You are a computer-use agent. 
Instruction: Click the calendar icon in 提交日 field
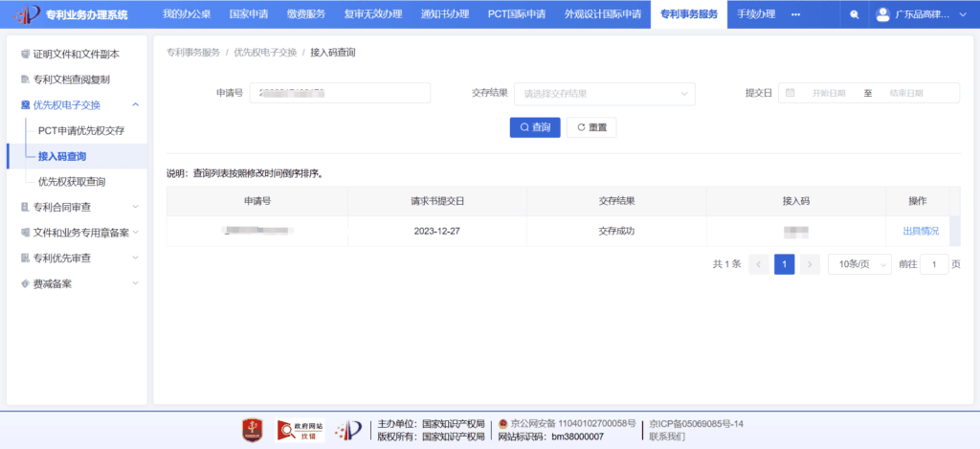(790, 93)
